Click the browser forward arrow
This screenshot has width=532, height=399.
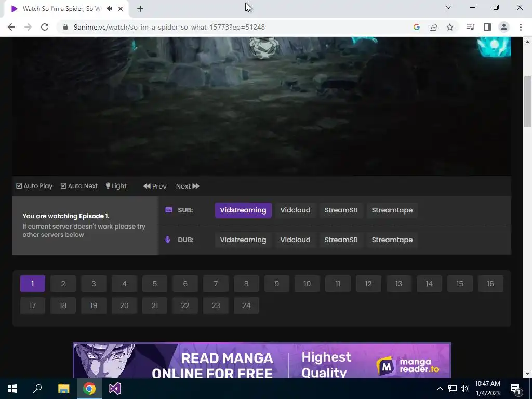(28, 27)
